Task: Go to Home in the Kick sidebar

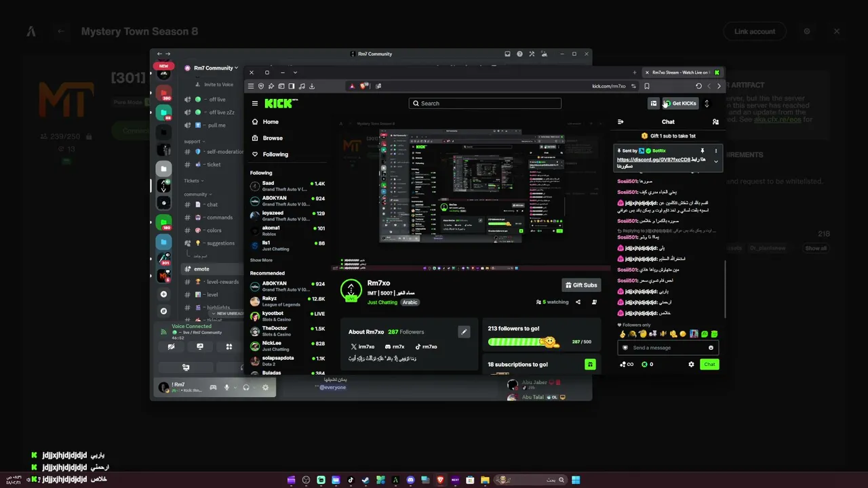Action: pos(265,122)
